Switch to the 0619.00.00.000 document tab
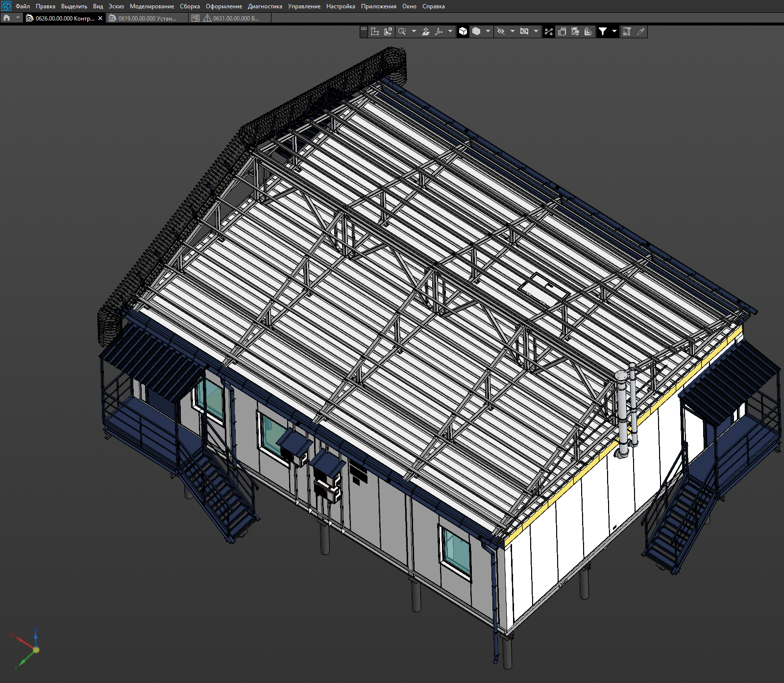784x683 pixels. [147, 18]
